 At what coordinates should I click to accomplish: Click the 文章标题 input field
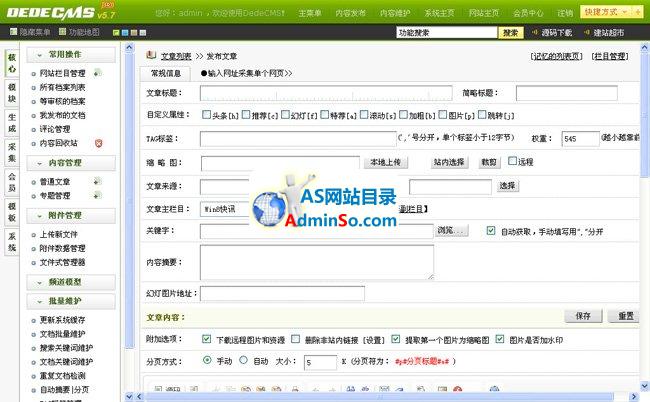[326, 93]
